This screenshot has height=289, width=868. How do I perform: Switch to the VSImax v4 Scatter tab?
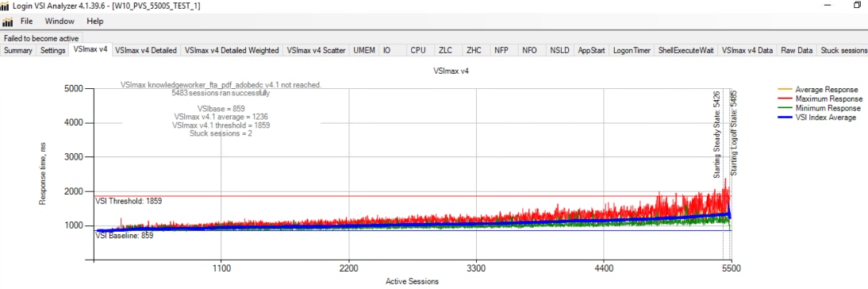[x=316, y=50]
